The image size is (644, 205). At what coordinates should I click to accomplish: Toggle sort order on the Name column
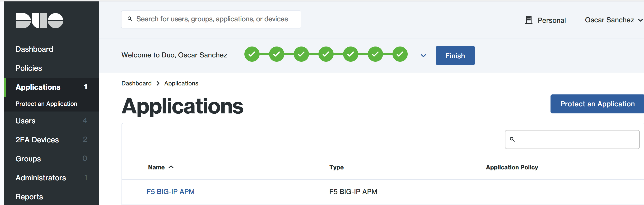[x=160, y=167]
